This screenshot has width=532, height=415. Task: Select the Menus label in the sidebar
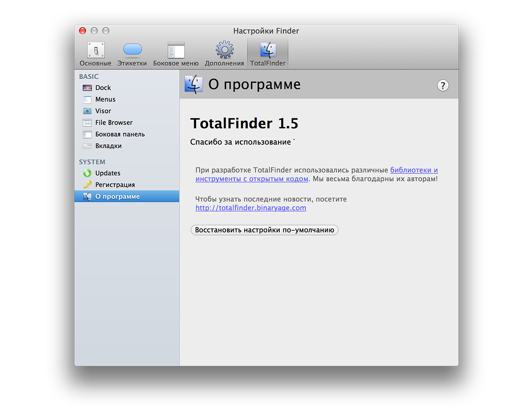[106, 100]
